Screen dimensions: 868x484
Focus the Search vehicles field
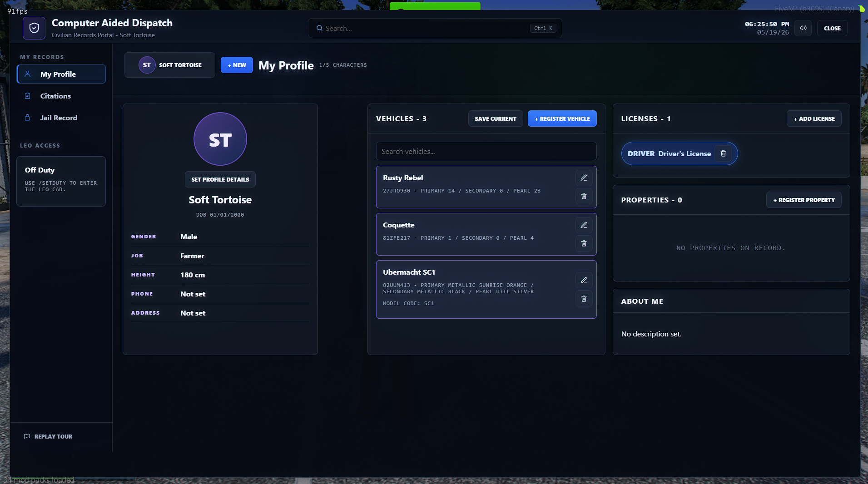486,151
